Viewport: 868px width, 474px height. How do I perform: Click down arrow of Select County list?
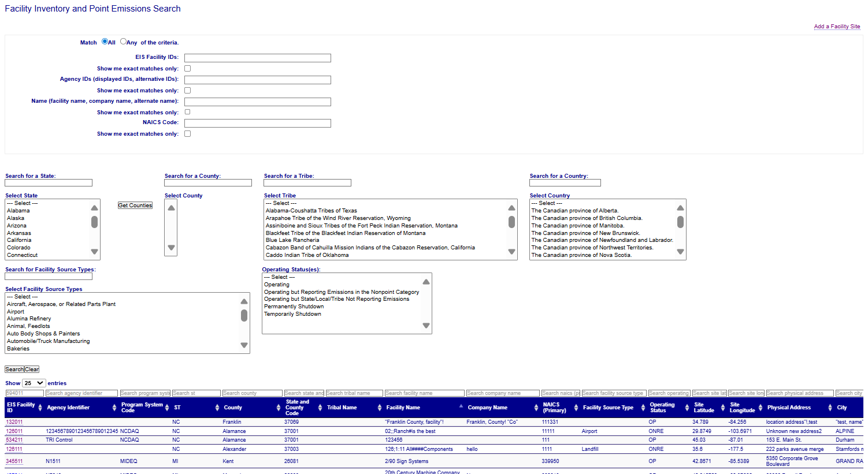tap(171, 248)
